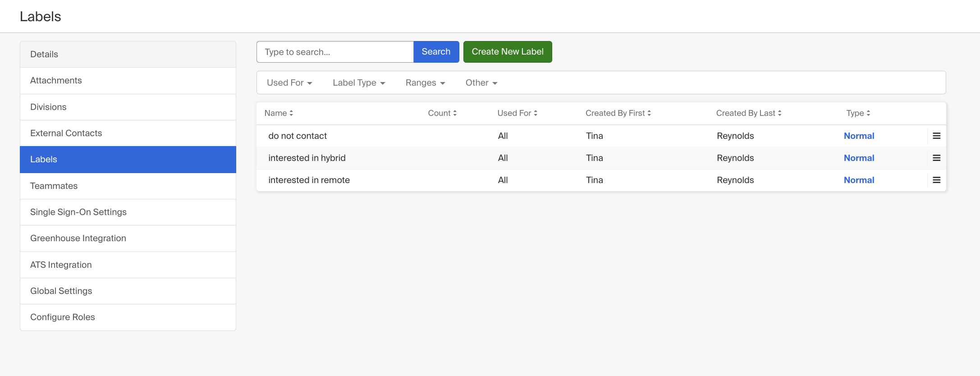This screenshot has width=980, height=376.
Task: Open row menu for interested in remote
Action: (936, 180)
